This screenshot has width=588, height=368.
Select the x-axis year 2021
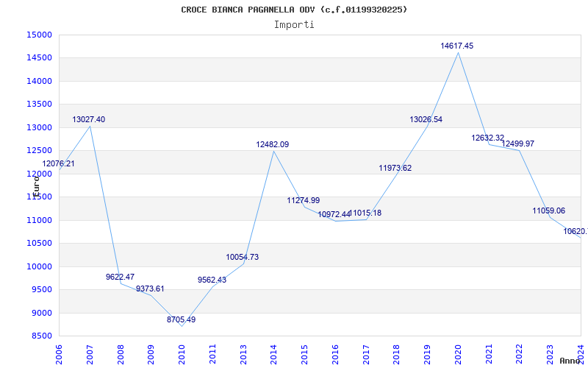tap(489, 355)
